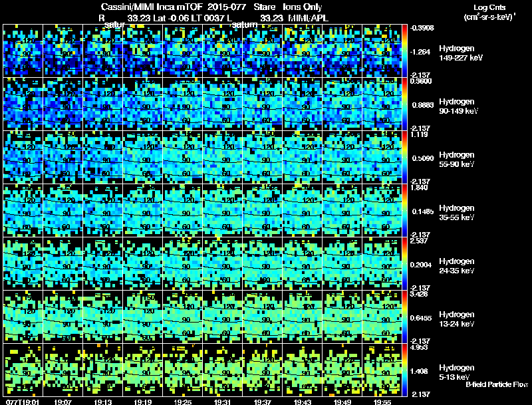Click the 0.2004 colorbar value
532x405 pixels.
click(x=421, y=265)
